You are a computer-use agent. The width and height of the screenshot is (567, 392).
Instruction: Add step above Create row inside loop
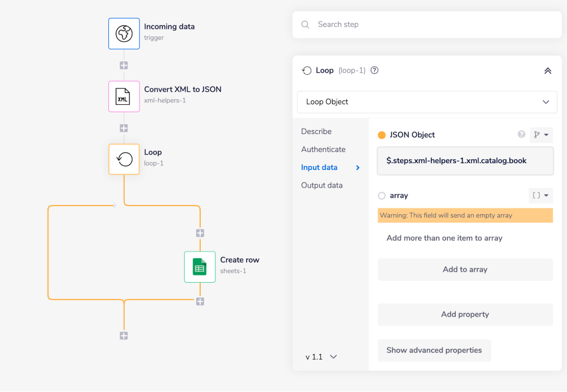[200, 233]
